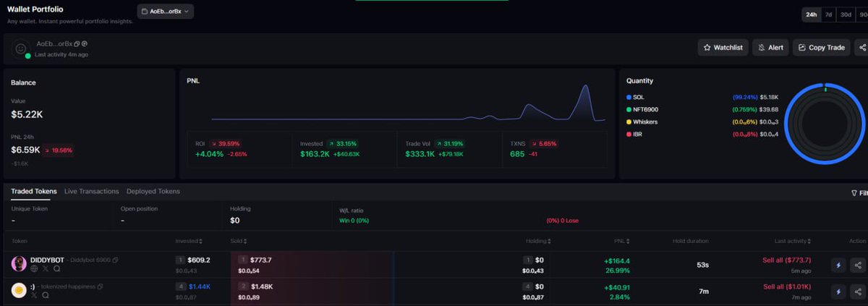The height and width of the screenshot is (306, 868).
Task: Open the wallet selector dropdown AoEb...orBx
Action: click(x=166, y=12)
